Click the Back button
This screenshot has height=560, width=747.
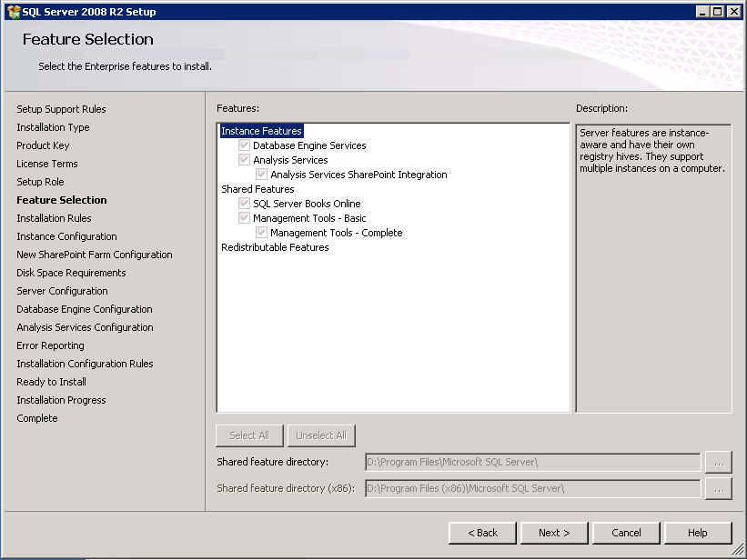point(482,533)
